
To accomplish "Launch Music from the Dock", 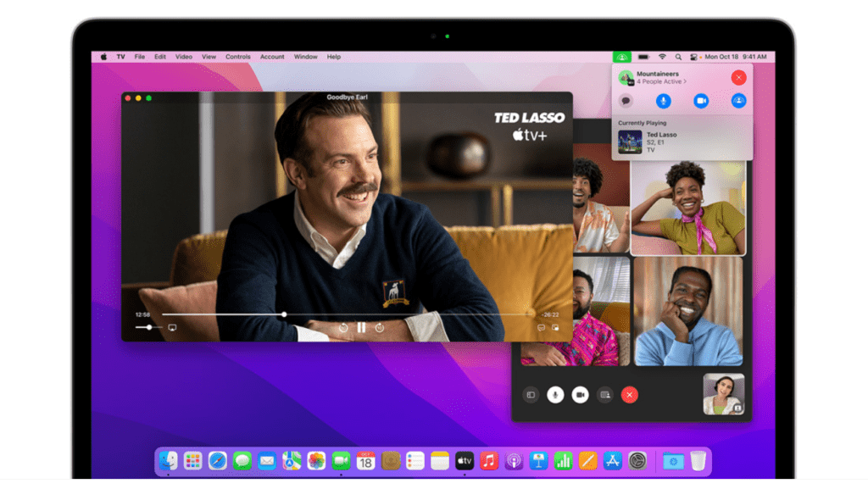I will [489, 461].
